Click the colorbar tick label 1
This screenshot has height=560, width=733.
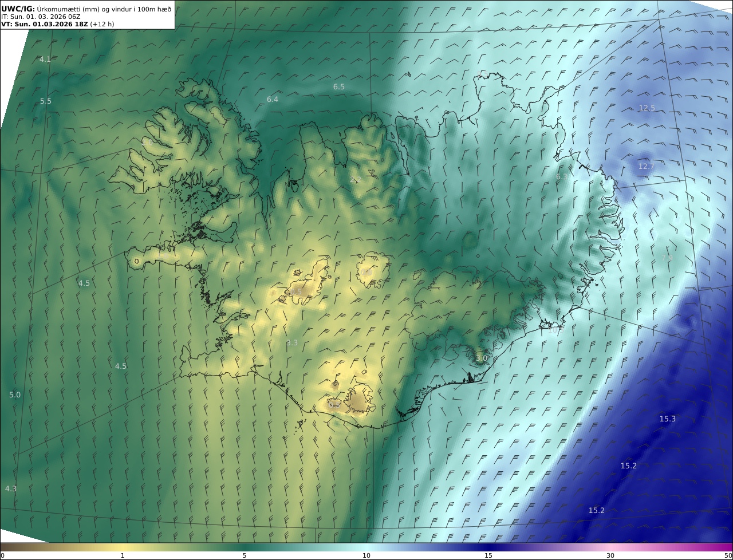123,555
